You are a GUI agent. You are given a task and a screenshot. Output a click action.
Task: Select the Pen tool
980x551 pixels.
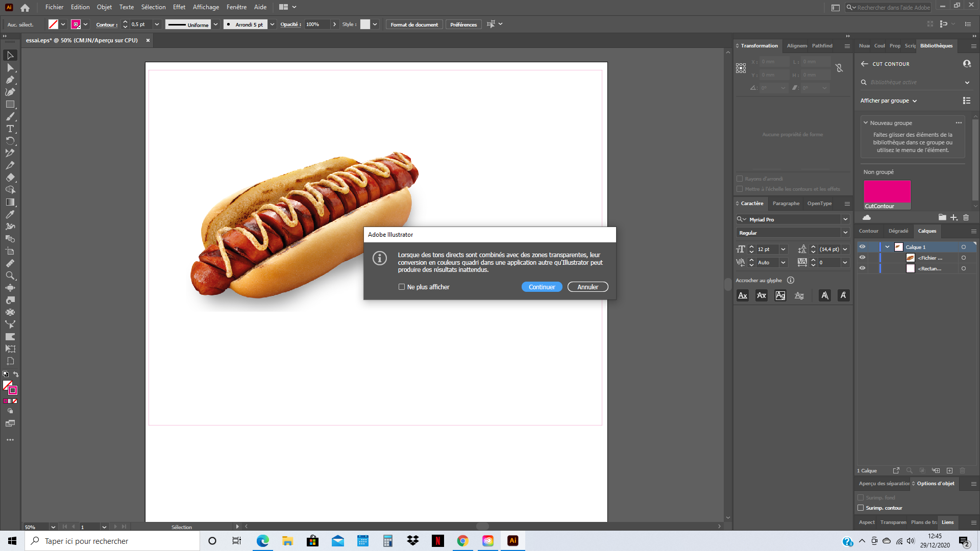tap(10, 80)
